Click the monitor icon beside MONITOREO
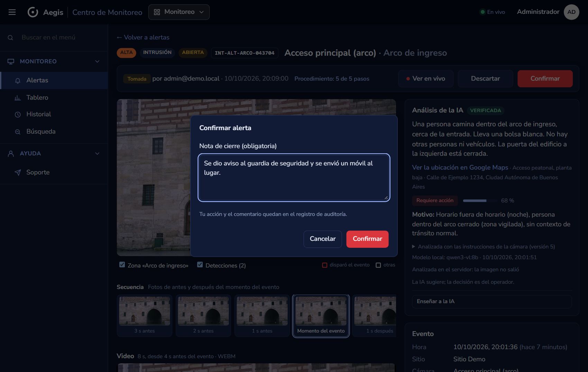This screenshot has height=372, width=588. click(x=11, y=61)
